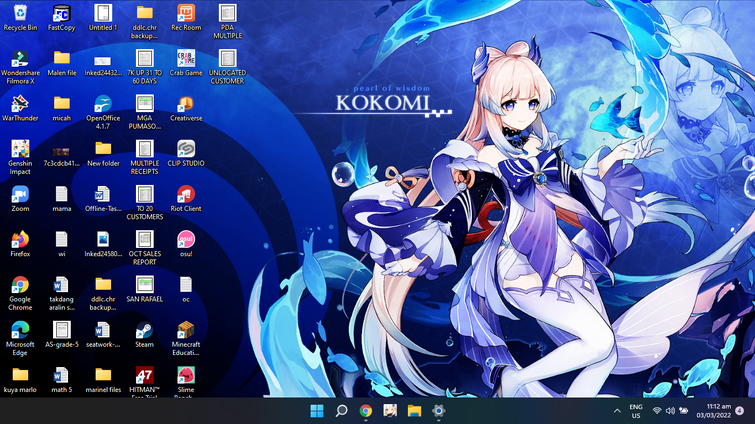The width and height of the screenshot is (755, 424).
Task: Select the Steam desktop shortcut
Action: coord(144,334)
